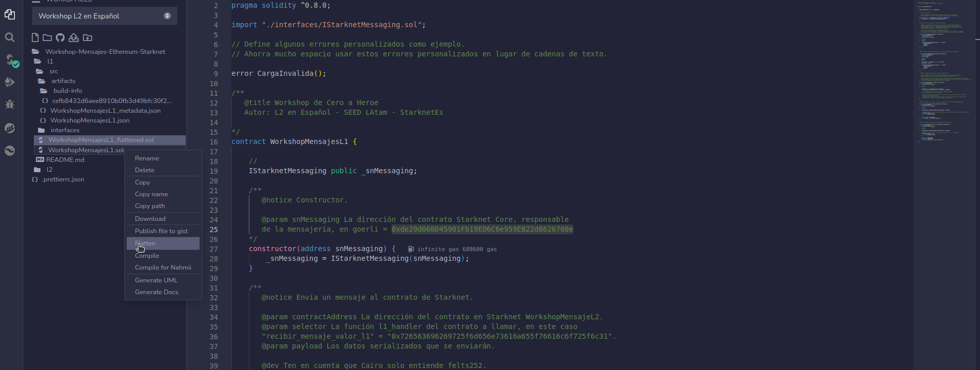980x370 pixels.
Task: Open the cefb8432d6aee... build-info file
Action: [111, 101]
